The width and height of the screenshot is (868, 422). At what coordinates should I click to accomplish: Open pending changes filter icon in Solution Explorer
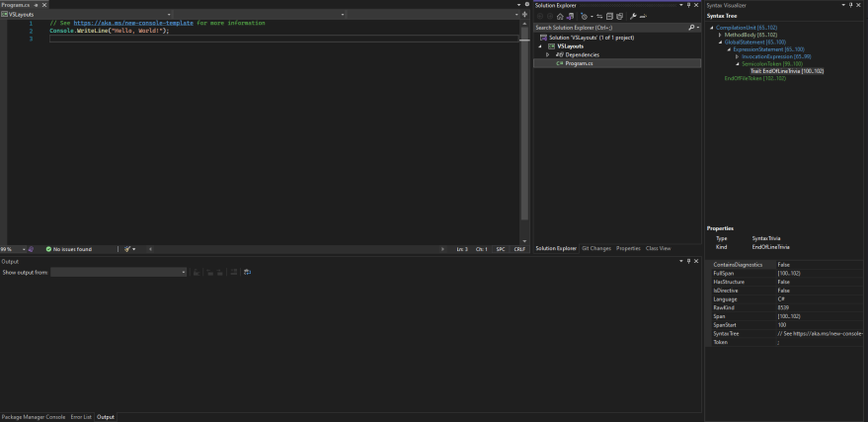pyautogui.click(x=584, y=17)
